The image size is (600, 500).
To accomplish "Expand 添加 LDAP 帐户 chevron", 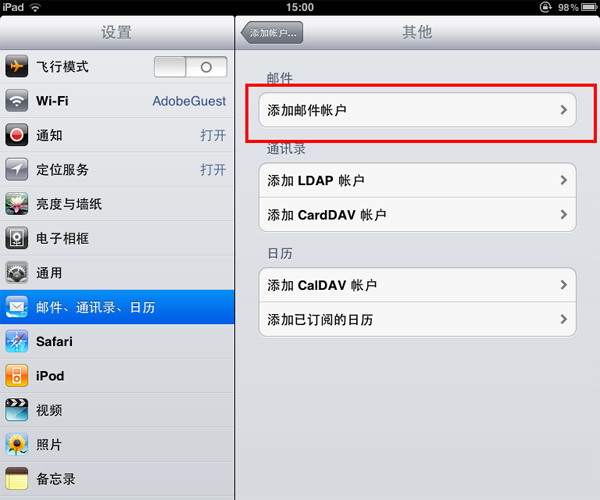I will [564, 180].
